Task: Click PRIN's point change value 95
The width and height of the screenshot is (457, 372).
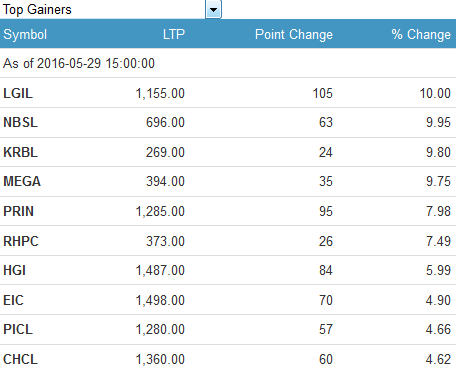Action: pyautogui.click(x=326, y=211)
